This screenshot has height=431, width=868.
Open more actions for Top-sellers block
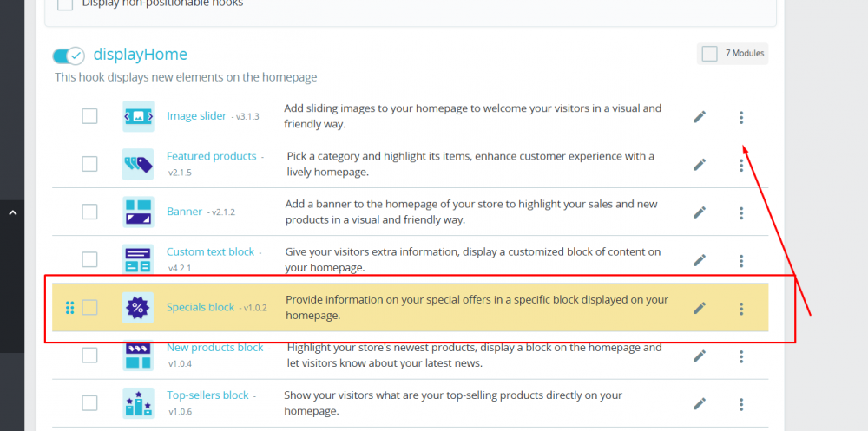(741, 404)
